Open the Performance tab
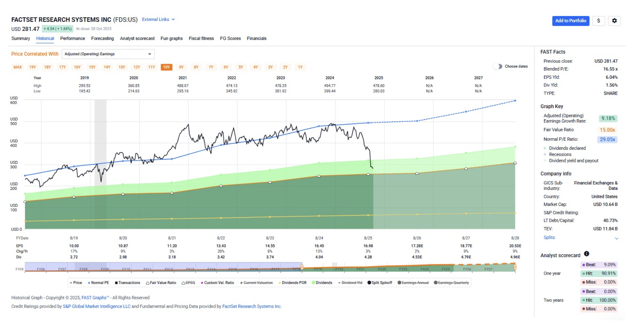Viewport: 644px width, 334px height. pos(73,39)
